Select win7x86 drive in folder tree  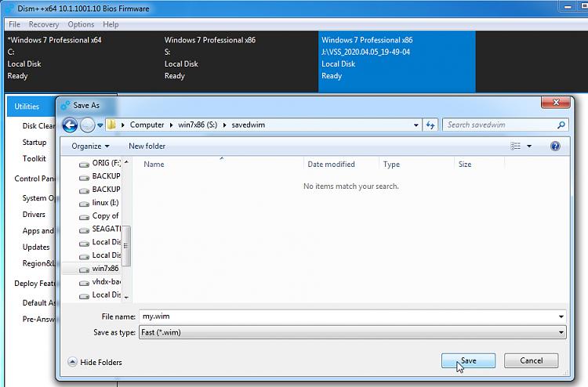105,269
